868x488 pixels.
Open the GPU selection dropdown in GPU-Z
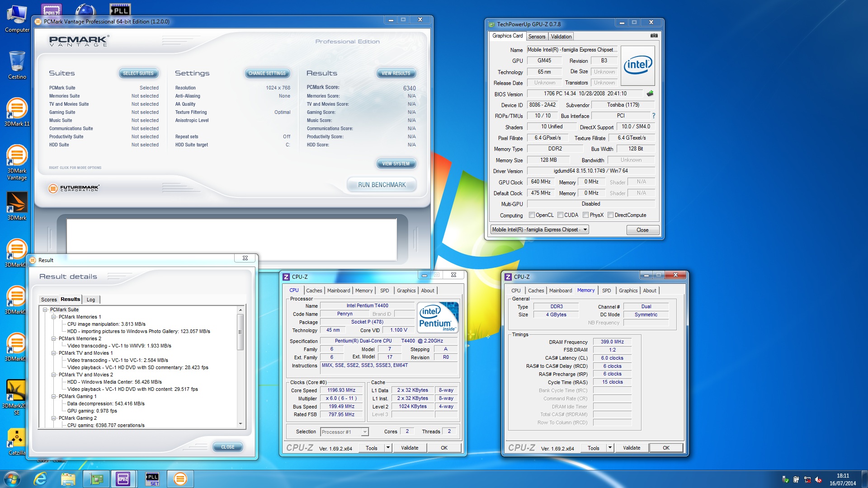(x=585, y=230)
